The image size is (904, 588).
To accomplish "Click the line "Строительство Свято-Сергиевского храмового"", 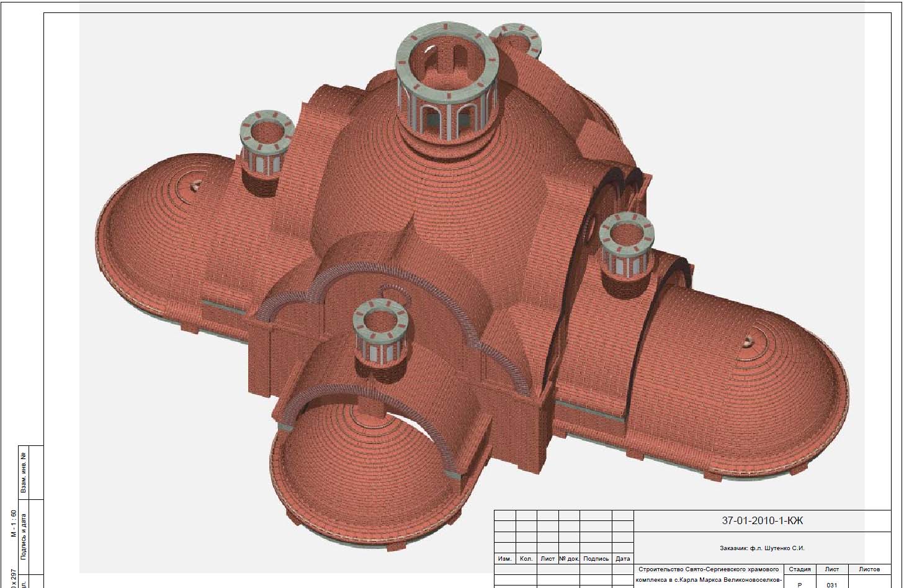I will [708, 569].
